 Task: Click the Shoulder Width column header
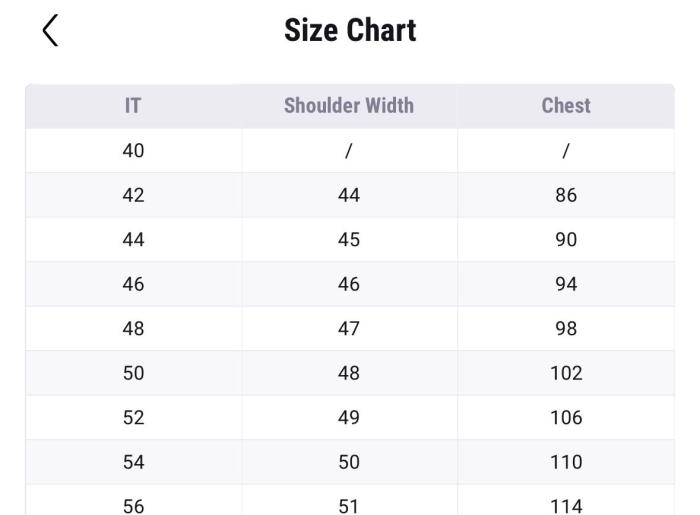(x=348, y=106)
